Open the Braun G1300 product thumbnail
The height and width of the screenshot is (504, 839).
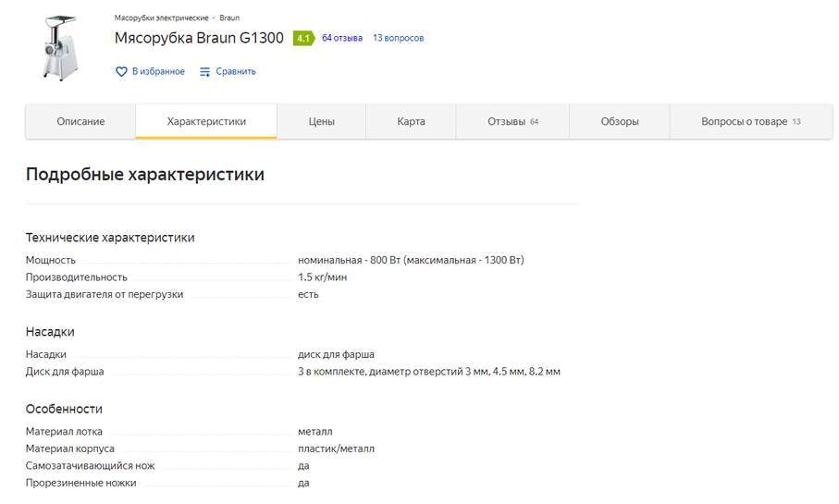57,46
